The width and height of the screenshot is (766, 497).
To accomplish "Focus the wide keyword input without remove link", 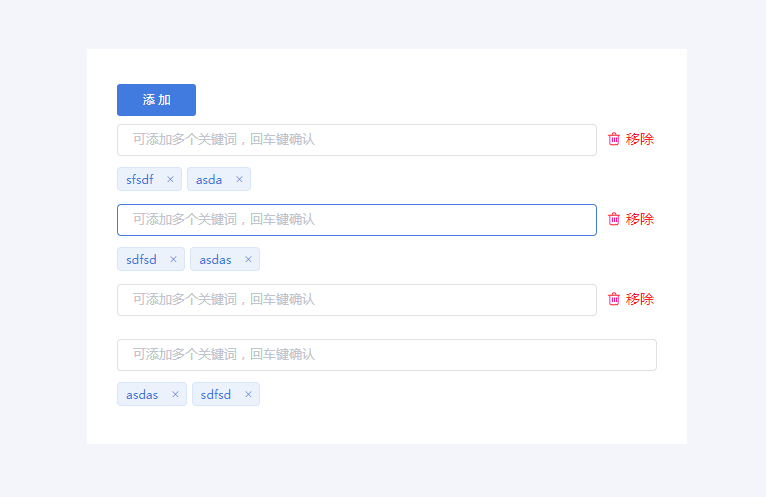I will click(x=387, y=355).
